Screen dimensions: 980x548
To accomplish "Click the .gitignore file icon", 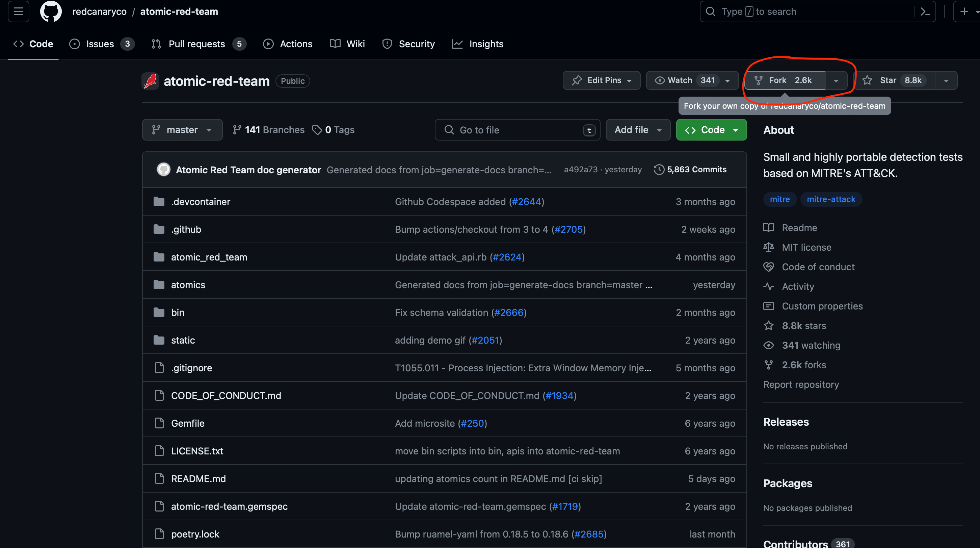I will (159, 368).
